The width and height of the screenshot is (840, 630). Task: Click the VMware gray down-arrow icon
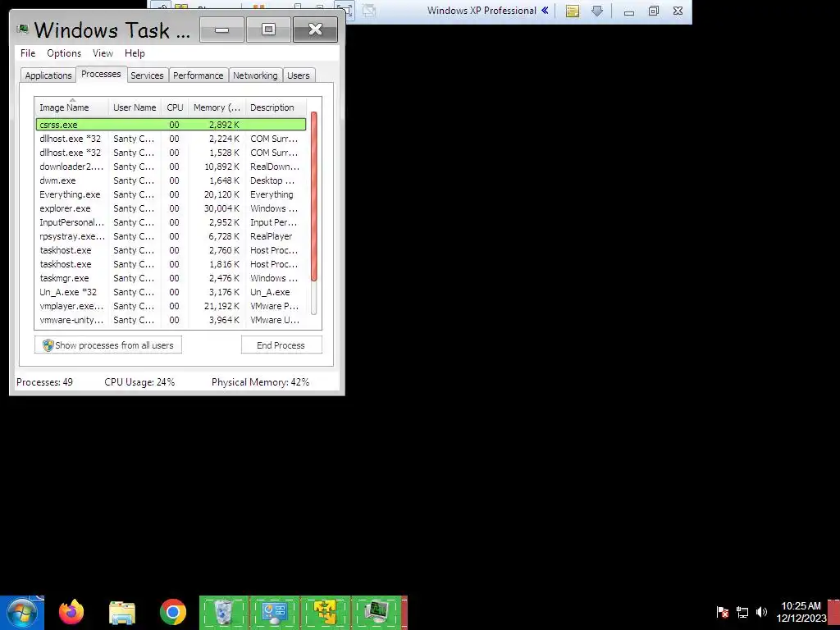coord(597,11)
